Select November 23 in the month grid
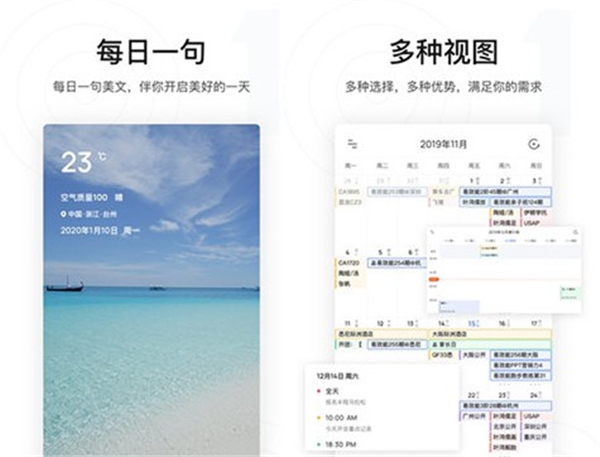600x457 pixels. point(504,395)
